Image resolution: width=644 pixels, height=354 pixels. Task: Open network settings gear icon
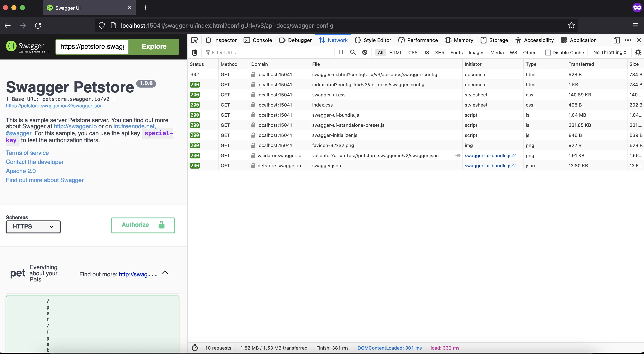tap(638, 52)
